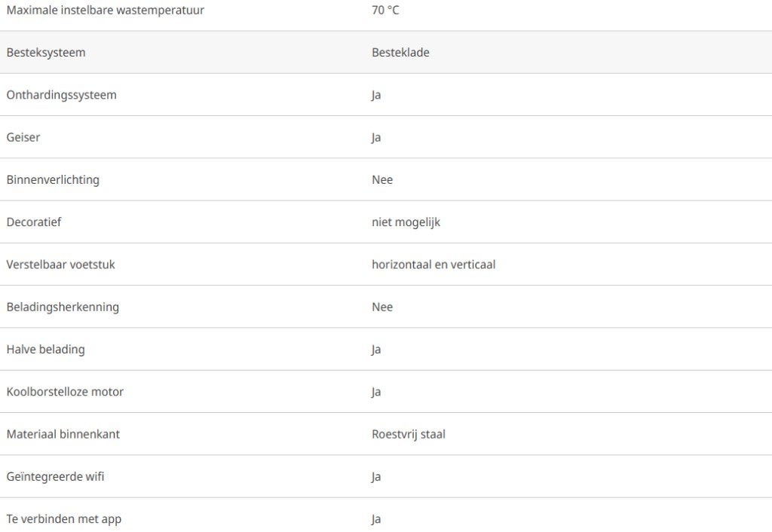Select the Halve belading label
772x532 pixels.
45,350
